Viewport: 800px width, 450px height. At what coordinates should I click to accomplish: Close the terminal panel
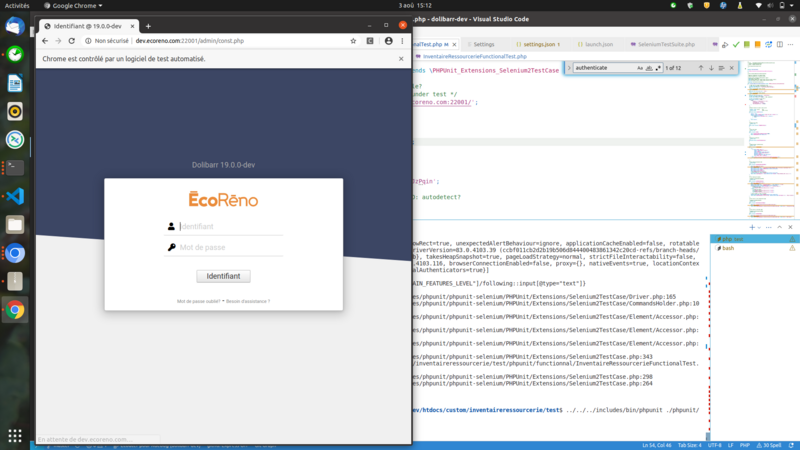click(x=790, y=227)
